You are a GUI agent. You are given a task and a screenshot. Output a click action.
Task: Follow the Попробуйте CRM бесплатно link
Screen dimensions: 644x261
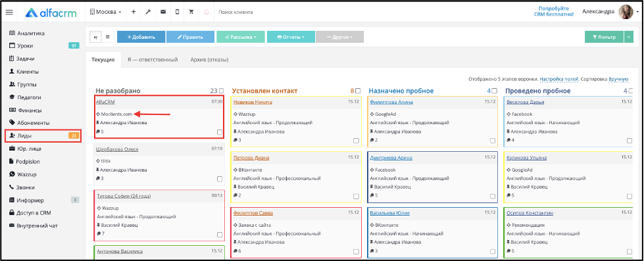[554, 11]
